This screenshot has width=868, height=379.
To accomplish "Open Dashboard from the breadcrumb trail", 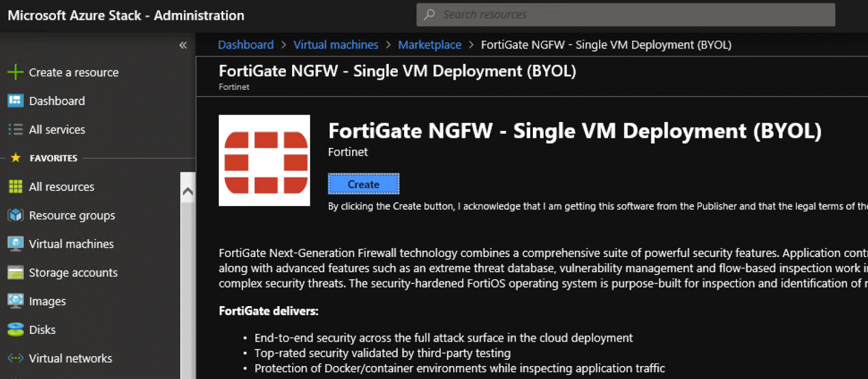I will tap(245, 44).
